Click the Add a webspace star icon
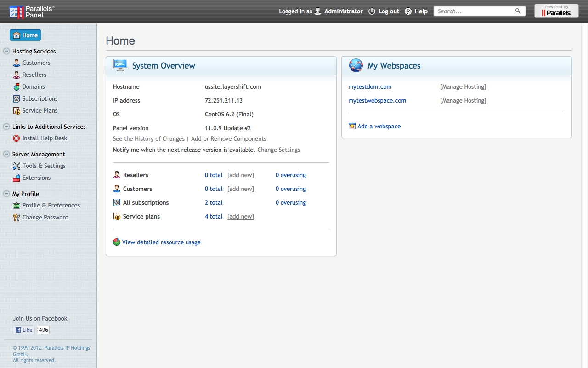The height and width of the screenshot is (368, 588). coord(352,126)
